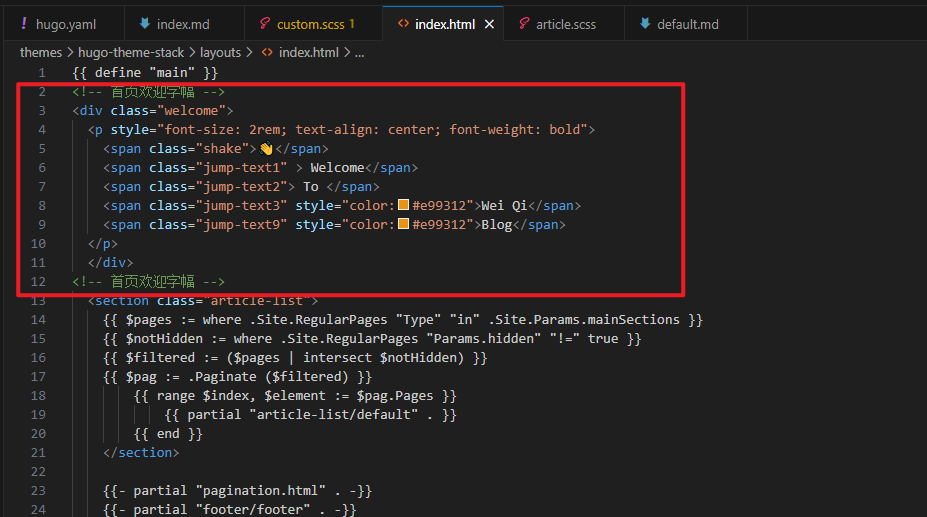Image resolution: width=927 pixels, height=517 pixels.
Task: Click the default.md markdown file icon
Action: tap(645, 24)
